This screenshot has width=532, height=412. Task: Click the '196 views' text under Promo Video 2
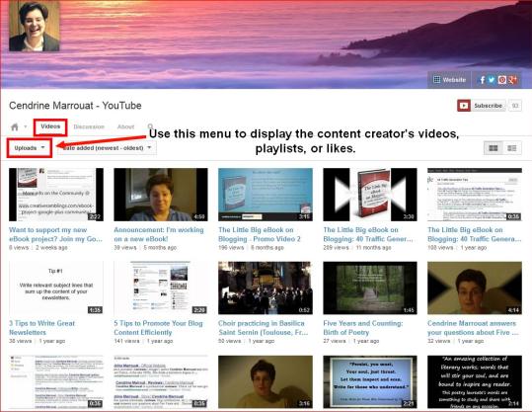click(x=231, y=248)
